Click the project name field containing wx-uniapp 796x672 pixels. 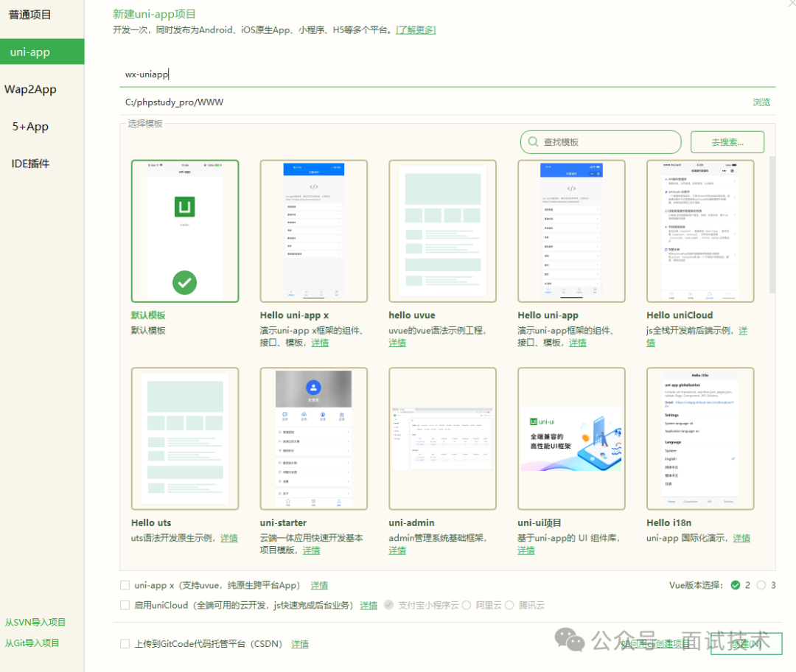coord(447,74)
